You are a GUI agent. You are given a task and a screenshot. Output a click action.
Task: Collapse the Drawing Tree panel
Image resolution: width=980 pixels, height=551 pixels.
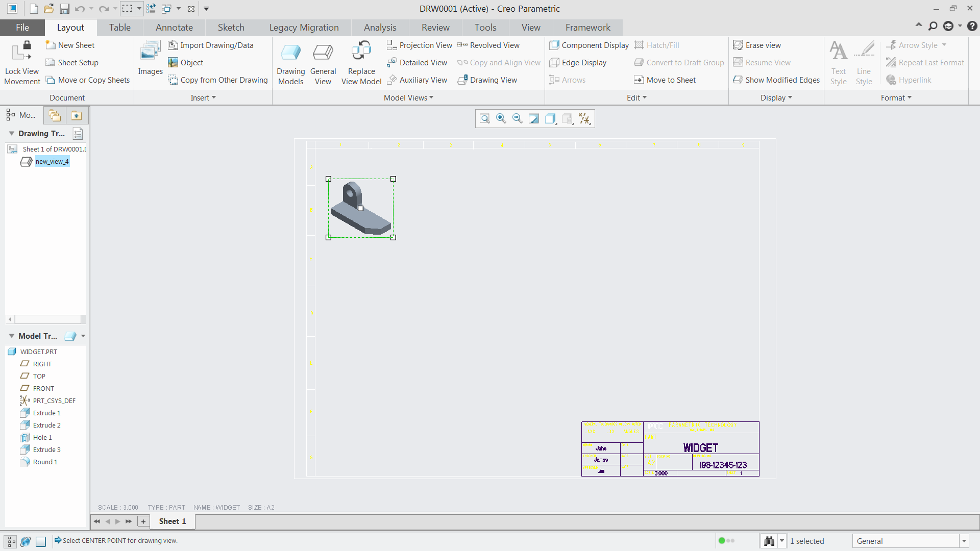(11, 133)
